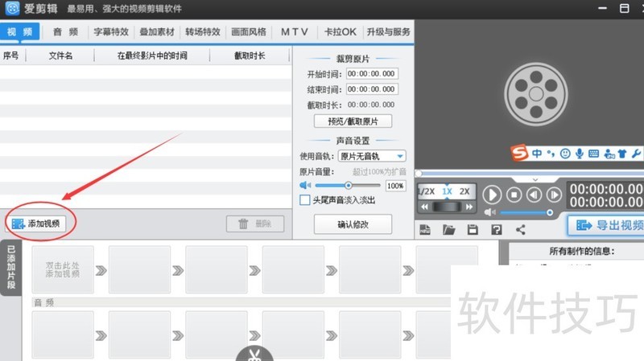Click the 结束时间 end time field
644x361 pixels.
pos(372,89)
